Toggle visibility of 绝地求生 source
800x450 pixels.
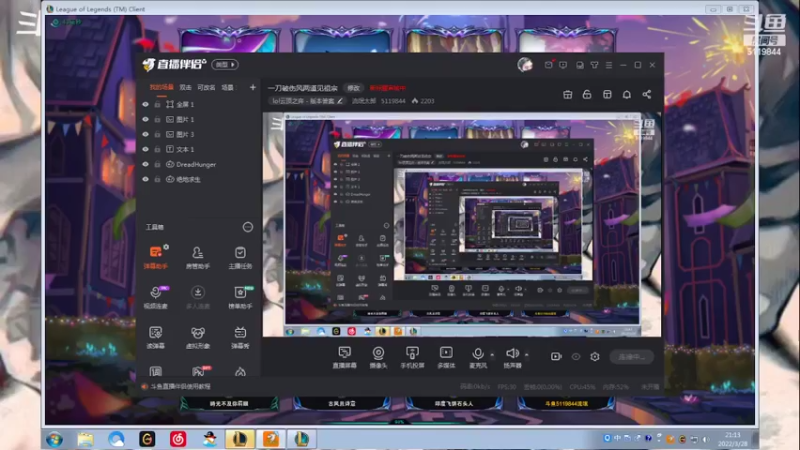(145, 179)
